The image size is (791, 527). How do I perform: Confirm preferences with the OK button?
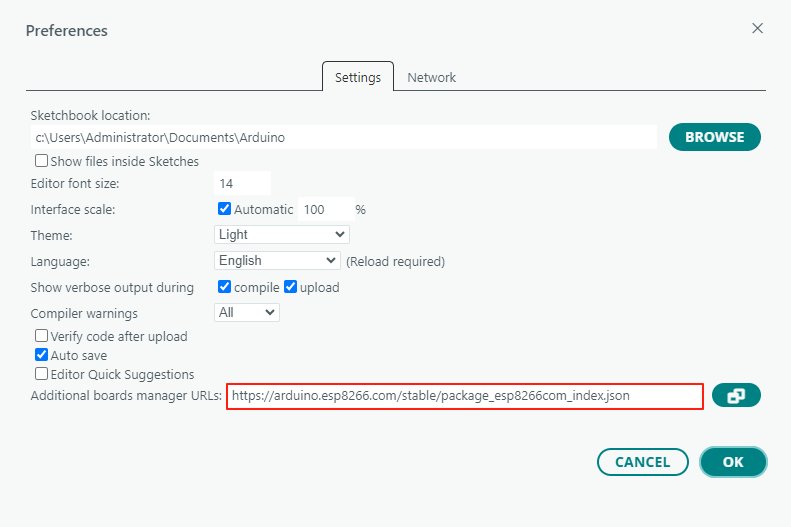click(x=733, y=462)
